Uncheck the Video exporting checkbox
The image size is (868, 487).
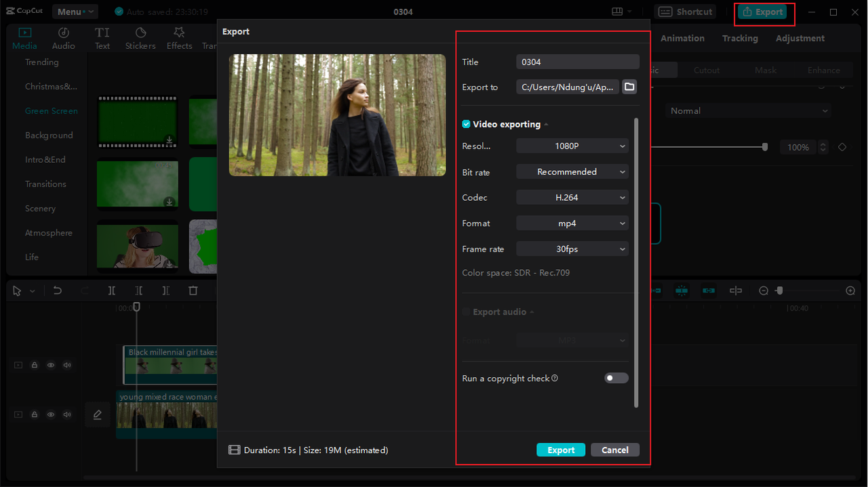tap(466, 124)
